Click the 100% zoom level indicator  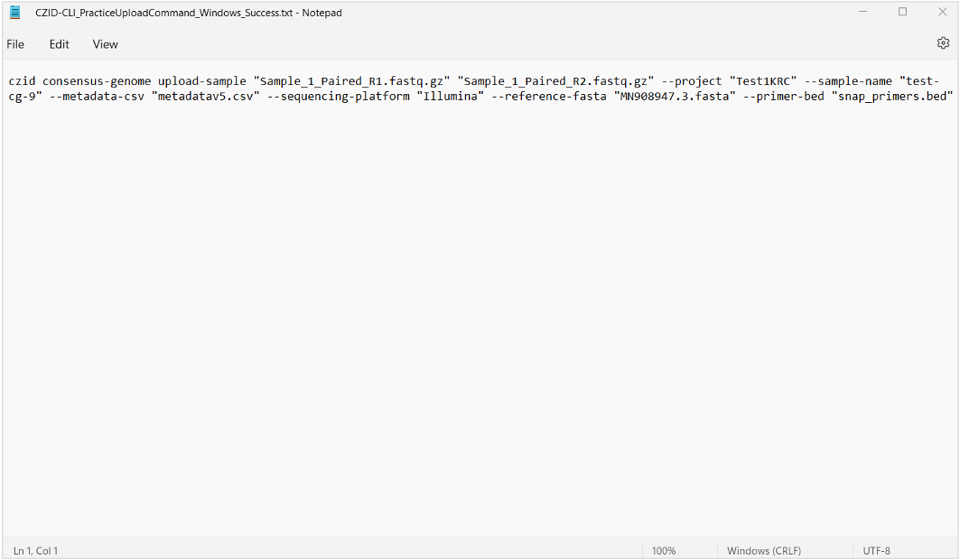(x=664, y=551)
